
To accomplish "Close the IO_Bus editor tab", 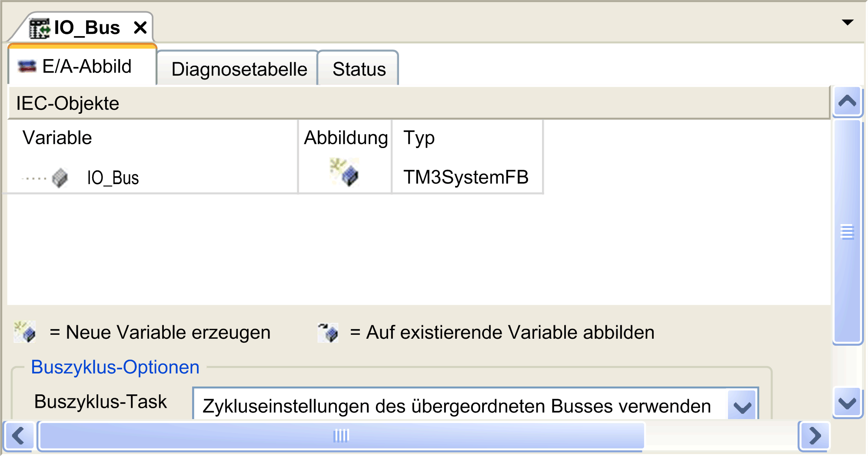I will point(140,28).
